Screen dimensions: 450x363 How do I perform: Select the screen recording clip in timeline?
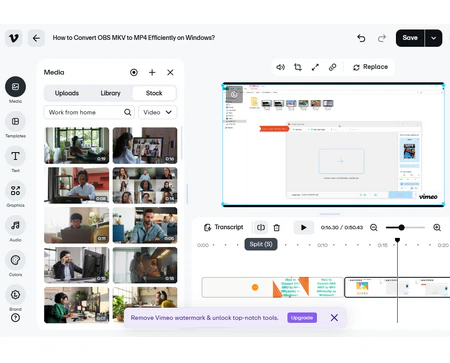point(397,287)
